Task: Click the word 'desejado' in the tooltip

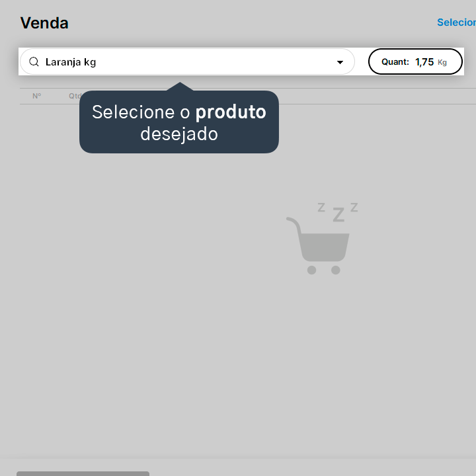Action: click(x=179, y=134)
